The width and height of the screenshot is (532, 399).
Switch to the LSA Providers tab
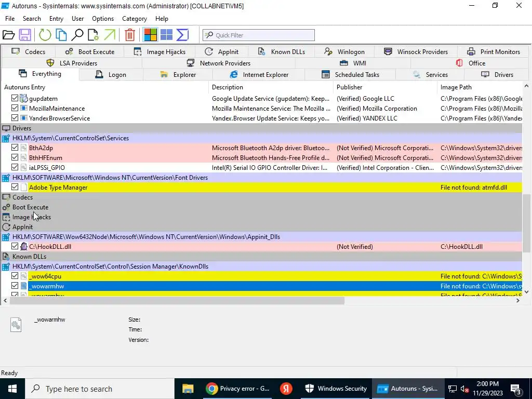point(72,63)
